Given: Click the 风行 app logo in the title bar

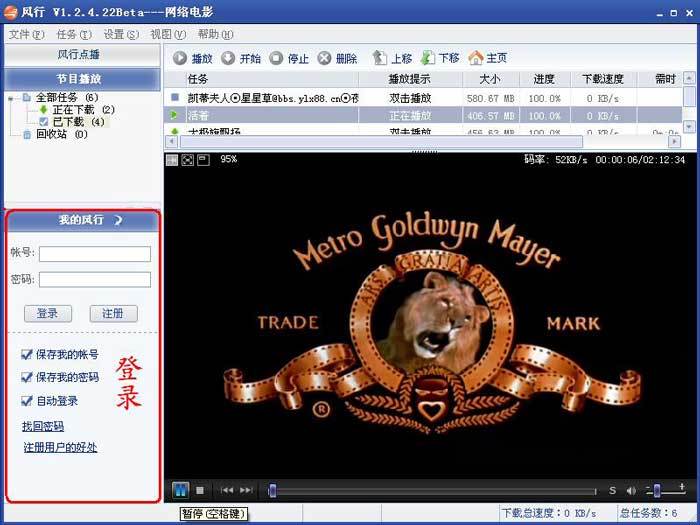Looking at the screenshot, I should (x=11, y=12).
